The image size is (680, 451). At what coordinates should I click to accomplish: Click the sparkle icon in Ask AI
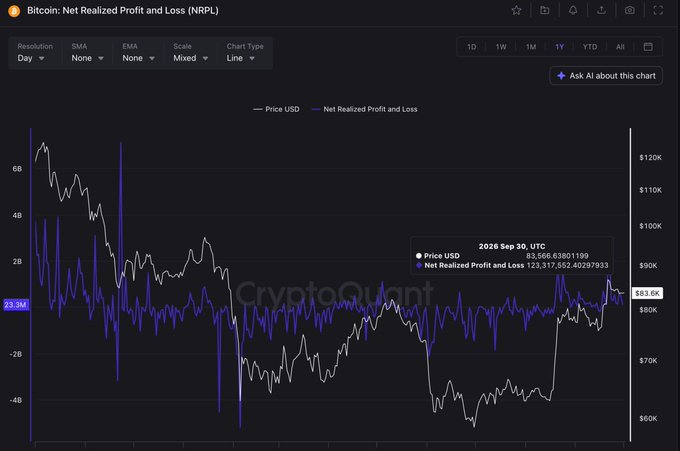[561, 76]
